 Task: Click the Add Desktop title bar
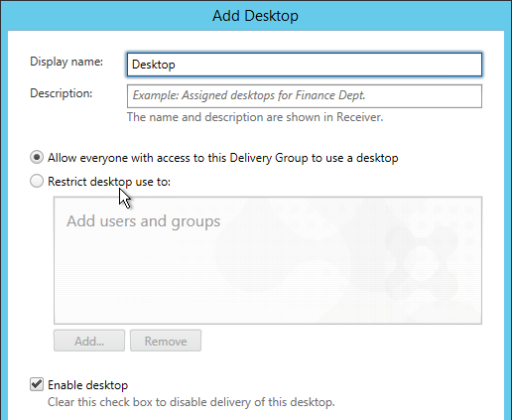pyautogui.click(x=255, y=16)
